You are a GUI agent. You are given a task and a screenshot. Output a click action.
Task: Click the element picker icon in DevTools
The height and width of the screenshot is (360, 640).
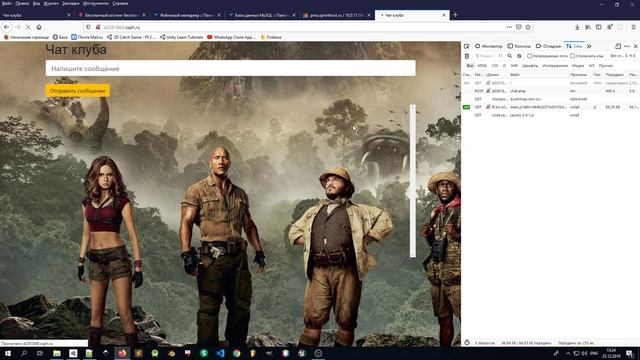467,46
